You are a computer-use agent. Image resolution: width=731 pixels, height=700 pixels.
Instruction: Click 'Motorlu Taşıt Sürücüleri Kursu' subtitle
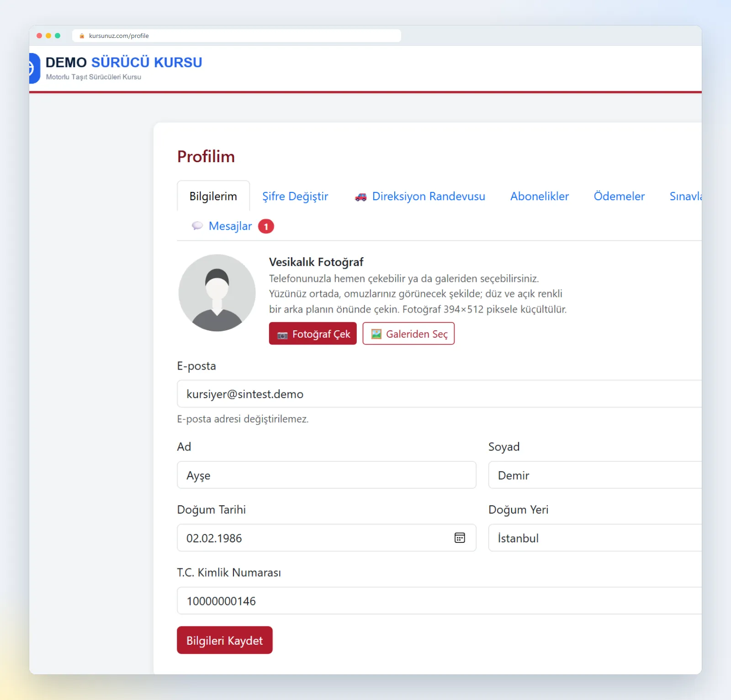click(x=94, y=77)
